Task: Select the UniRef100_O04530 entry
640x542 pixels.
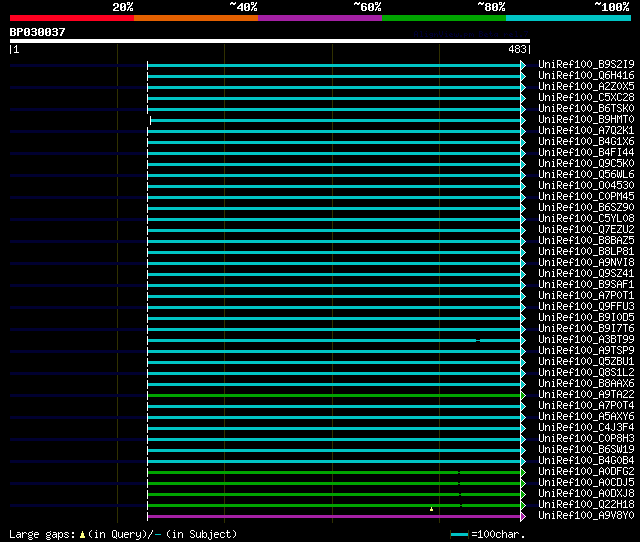Action: coord(586,186)
